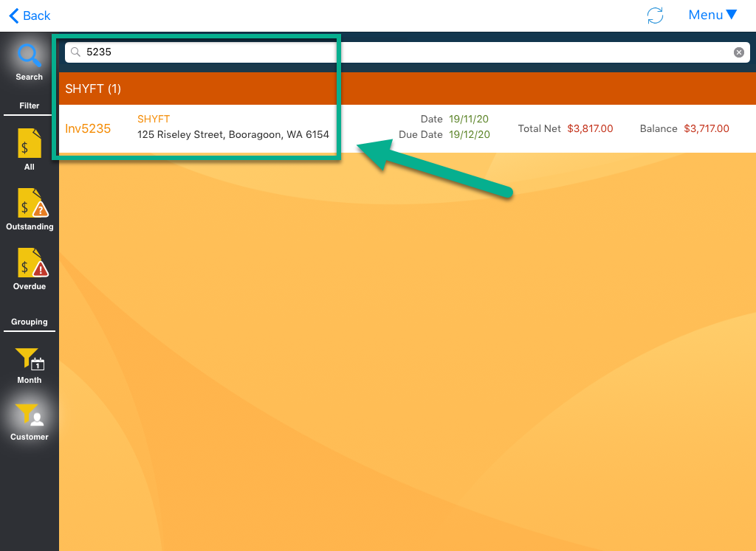Click the invoice date 19/11/20
The image size is (756, 551).
(468, 119)
